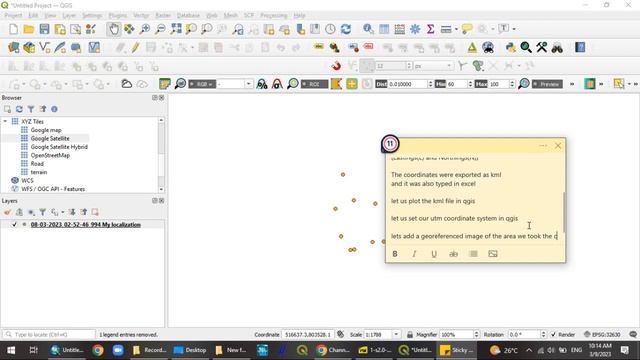Click the Windows Start button
This screenshot has height=360, width=640.
pyautogui.click(x=11, y=350)
